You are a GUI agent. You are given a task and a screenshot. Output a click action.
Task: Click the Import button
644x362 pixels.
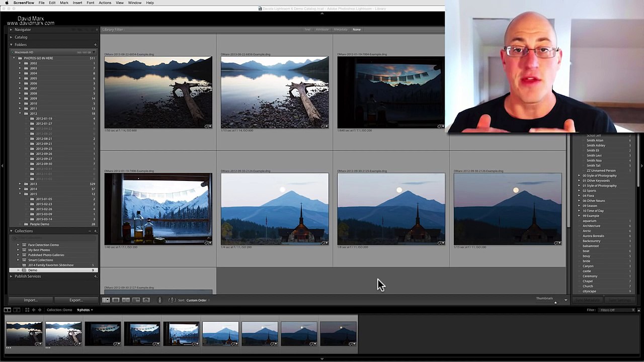(30, 300)
